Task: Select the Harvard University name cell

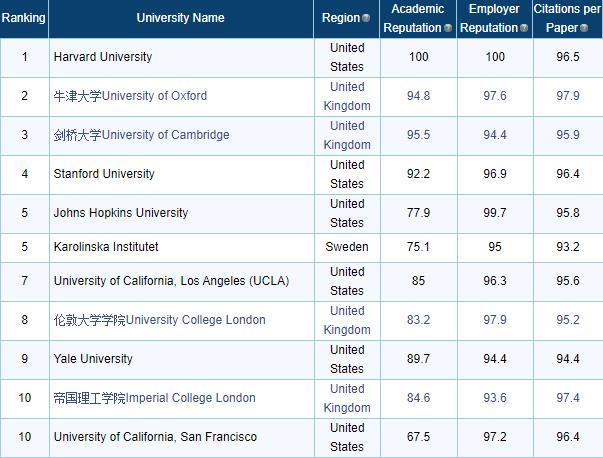Action: 102,57
